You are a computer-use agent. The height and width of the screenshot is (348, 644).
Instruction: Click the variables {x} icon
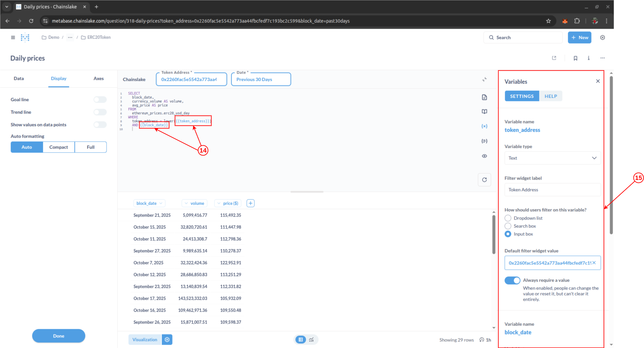click(484, 126)
